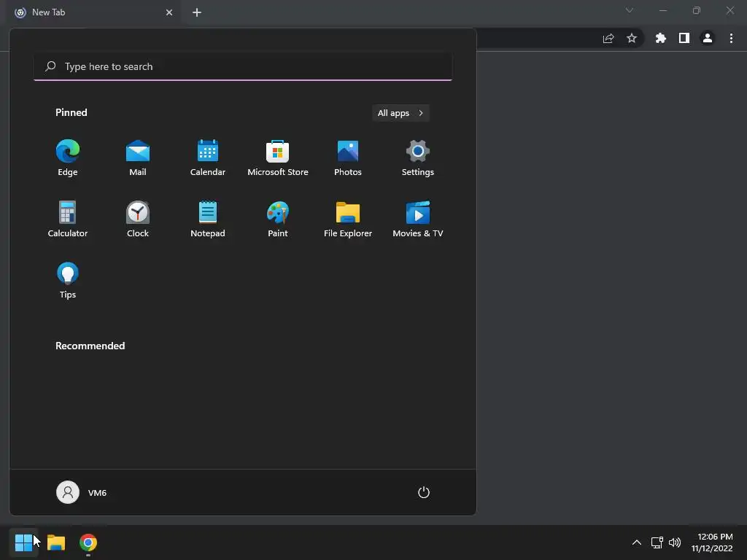Open the Paint app

coord(278,219)
